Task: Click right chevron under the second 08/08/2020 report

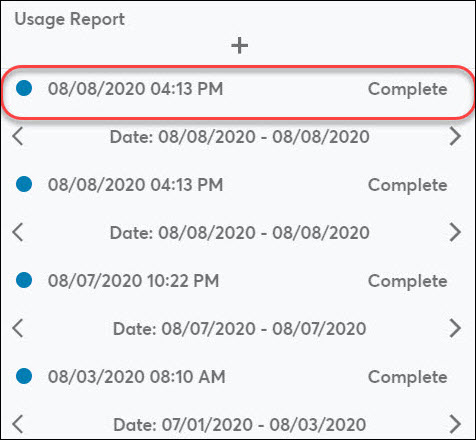Action: [455, 232]
